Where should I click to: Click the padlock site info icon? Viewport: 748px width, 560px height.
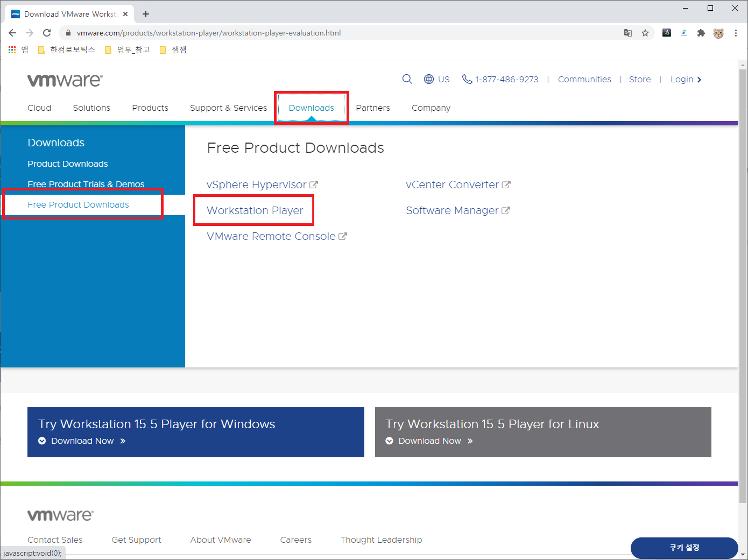68,33
